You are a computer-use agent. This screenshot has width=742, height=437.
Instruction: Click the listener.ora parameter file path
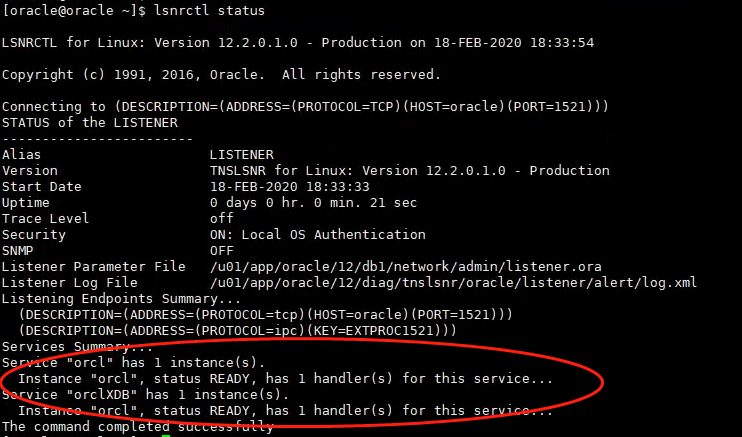click(x=406, y=267)
